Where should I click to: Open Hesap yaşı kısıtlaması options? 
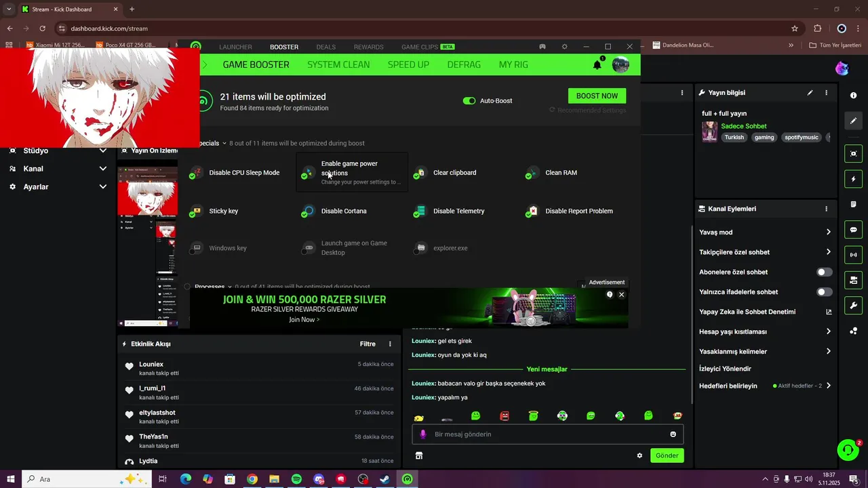(x=765, y=332)
